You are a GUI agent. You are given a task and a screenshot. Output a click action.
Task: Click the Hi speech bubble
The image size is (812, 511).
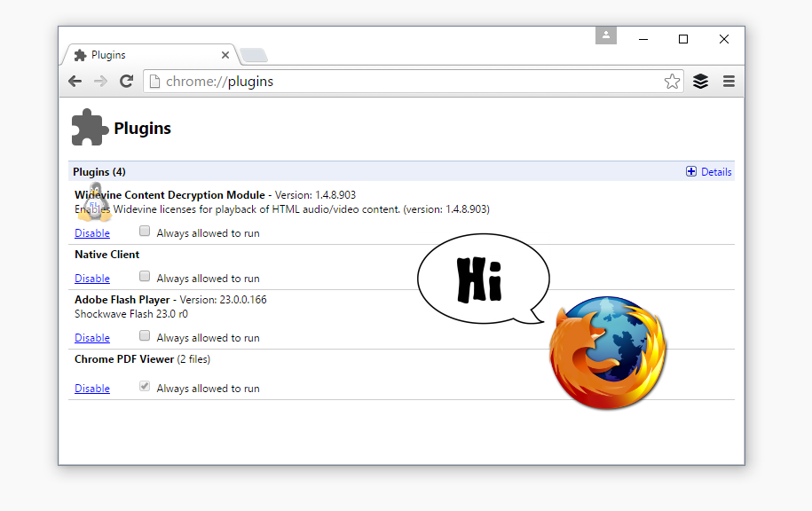click(484, 279)
